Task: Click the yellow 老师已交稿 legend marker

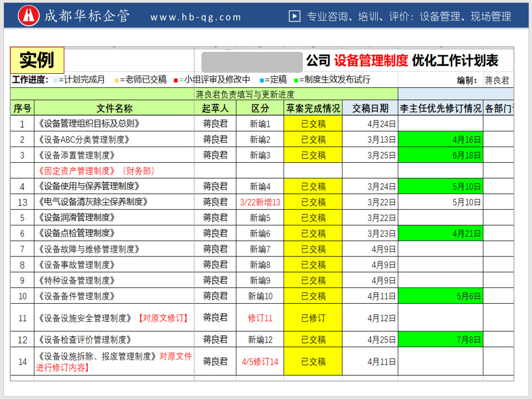Action: (116, 80)
